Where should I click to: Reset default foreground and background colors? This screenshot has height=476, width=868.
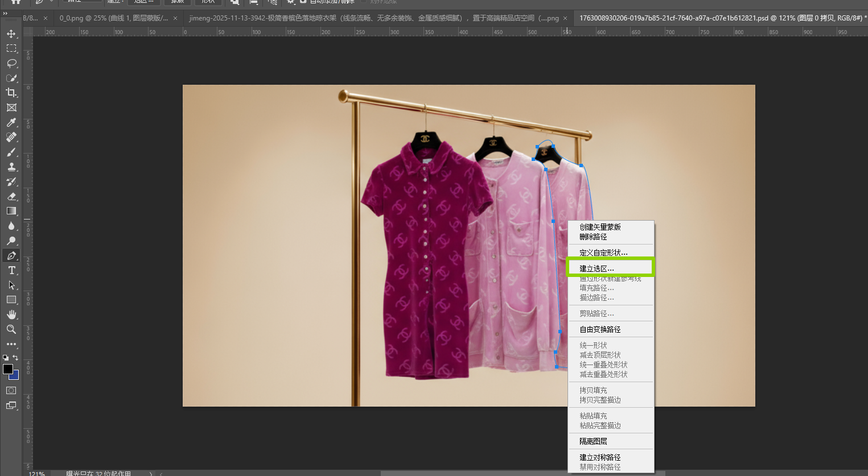pyautogui.click(x=6, y=358)
